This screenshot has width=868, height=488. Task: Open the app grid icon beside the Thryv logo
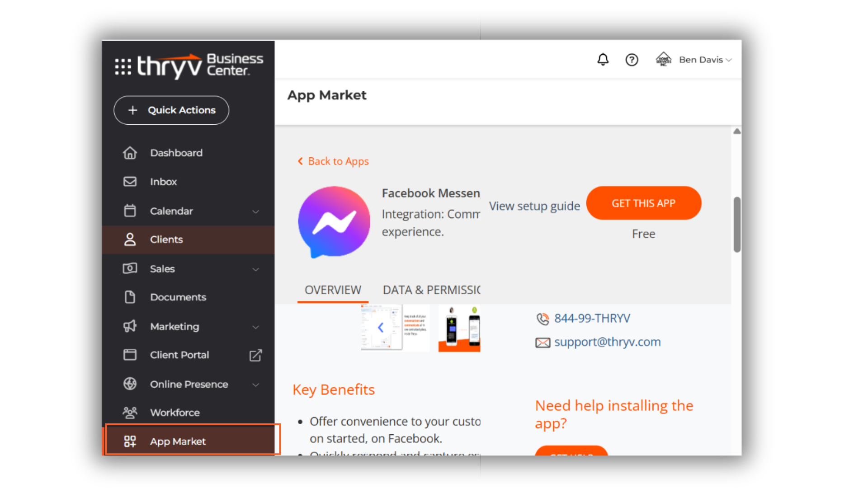click(123, 66)
